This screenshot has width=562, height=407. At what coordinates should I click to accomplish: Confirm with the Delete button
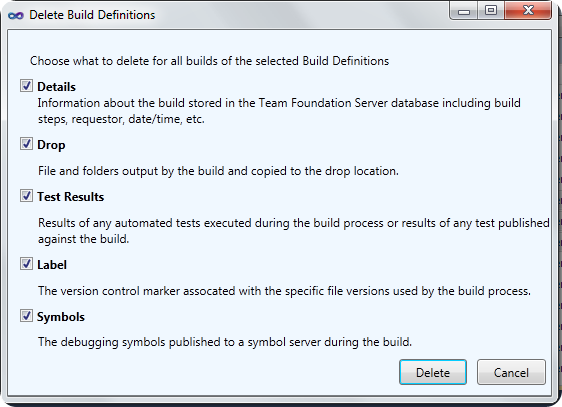[433, 372]
